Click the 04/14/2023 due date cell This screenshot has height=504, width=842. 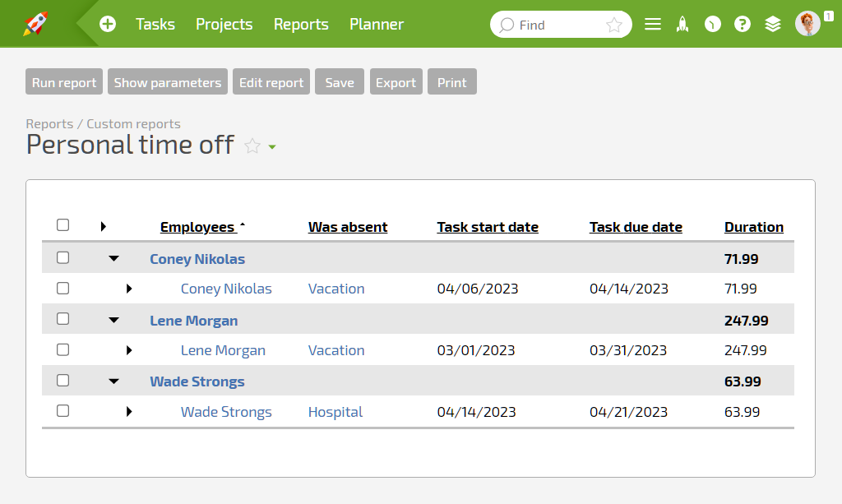coord(629,289)
